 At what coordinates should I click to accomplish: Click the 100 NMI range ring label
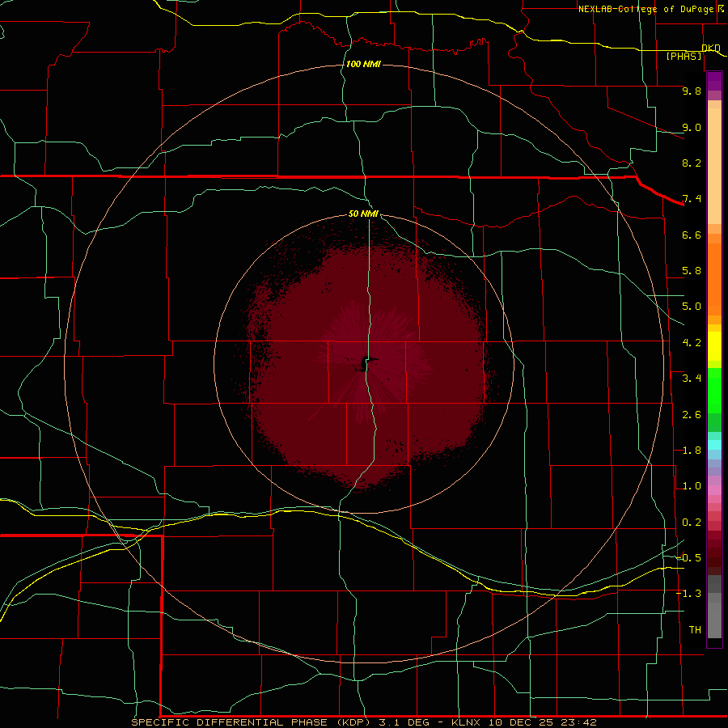click(x=363, y=64)
